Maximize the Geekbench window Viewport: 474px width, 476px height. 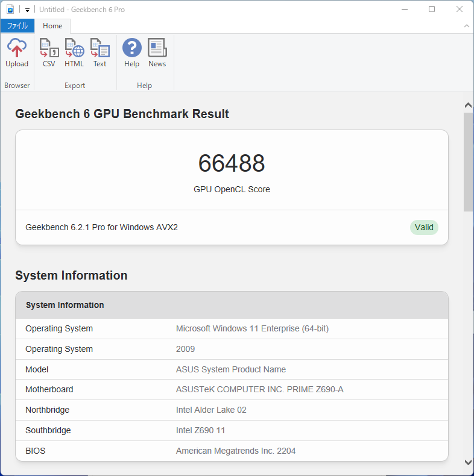(432, 9)
